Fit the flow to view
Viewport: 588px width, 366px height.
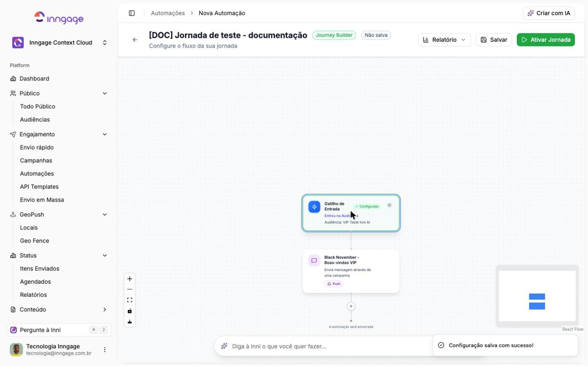pos(130,300)
